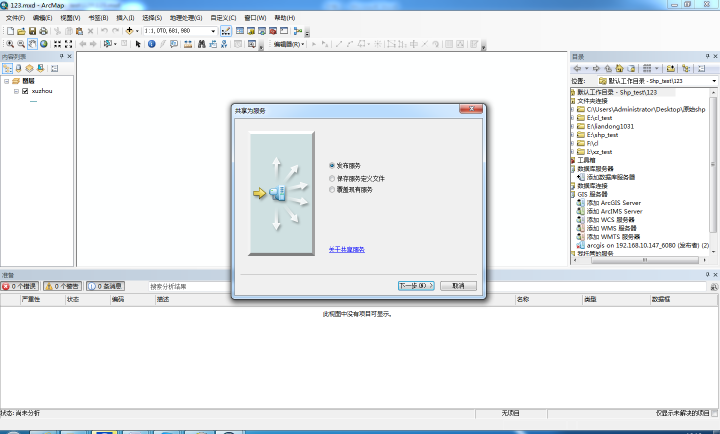The height and width of the screenshot is (434, 720).
Task: Click the 取消 Cancel button in dialog
Action: pos(458,286)
